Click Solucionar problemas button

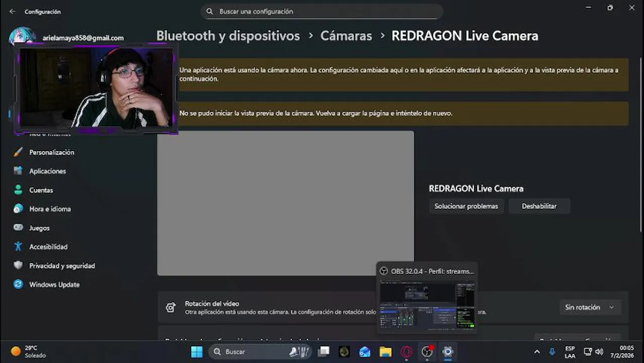(466, 206)
